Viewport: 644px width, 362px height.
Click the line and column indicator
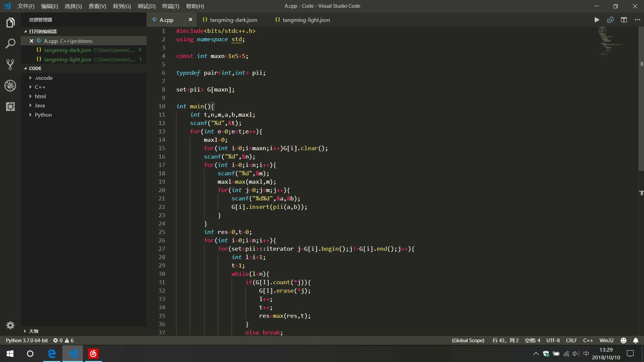pyautogui.click(x=505, y=340)
